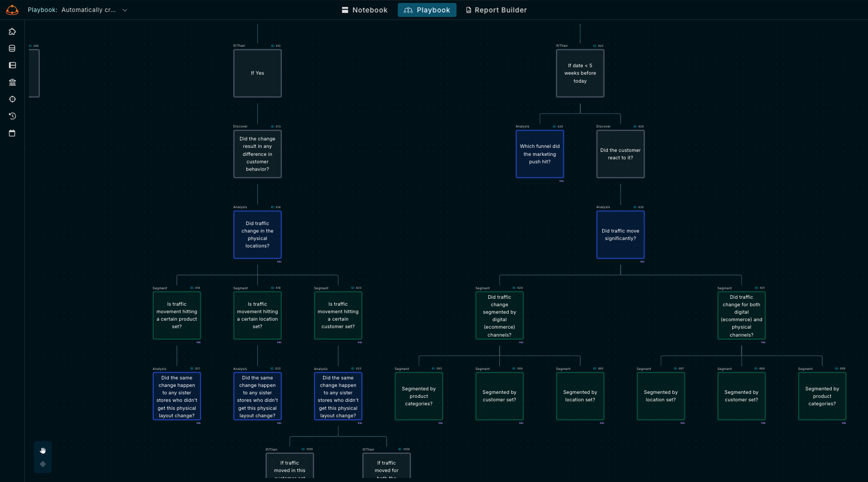
Task: Select 'Did traffic change in the physical locations?' node
Action: (x=257, y=235)
